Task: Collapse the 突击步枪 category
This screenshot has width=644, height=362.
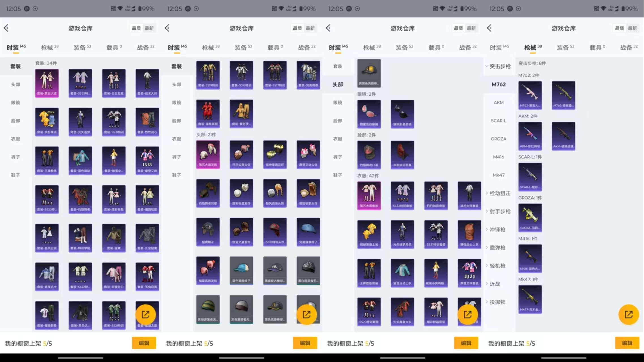Action: coord(499,66)
